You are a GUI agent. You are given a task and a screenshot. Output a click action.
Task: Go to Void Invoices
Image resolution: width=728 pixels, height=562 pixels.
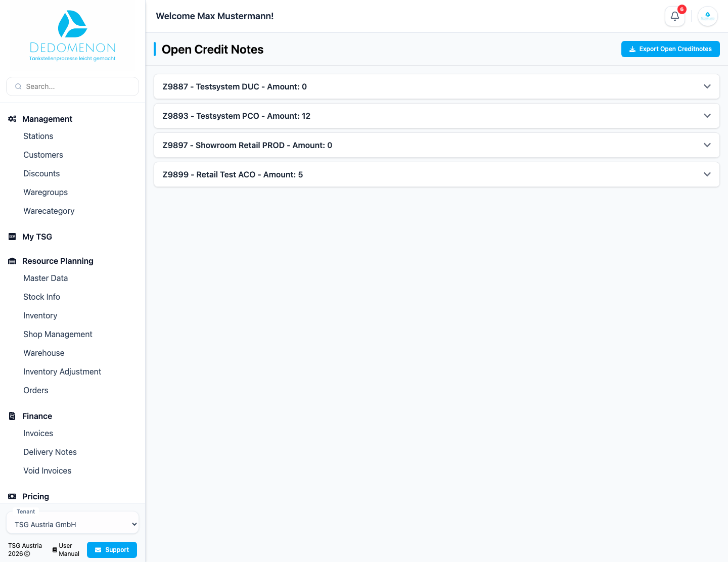(x=48, y=471)
